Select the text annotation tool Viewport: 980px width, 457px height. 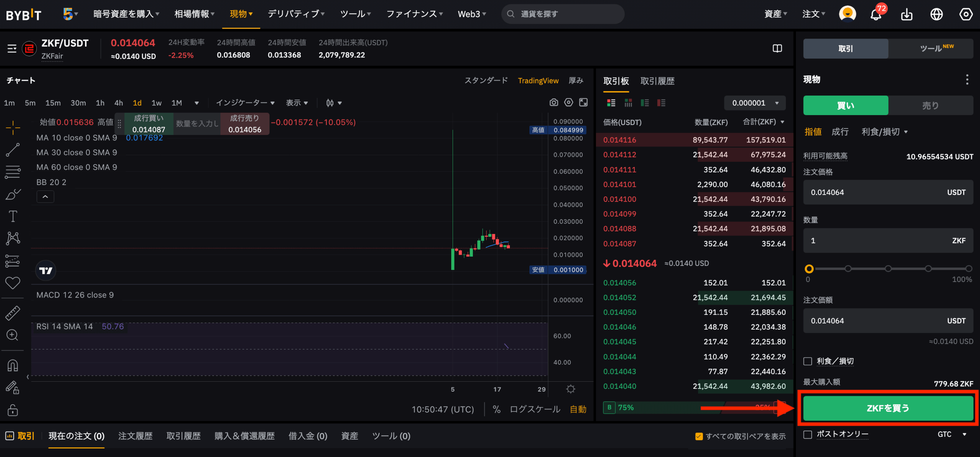tap(13, 216)
